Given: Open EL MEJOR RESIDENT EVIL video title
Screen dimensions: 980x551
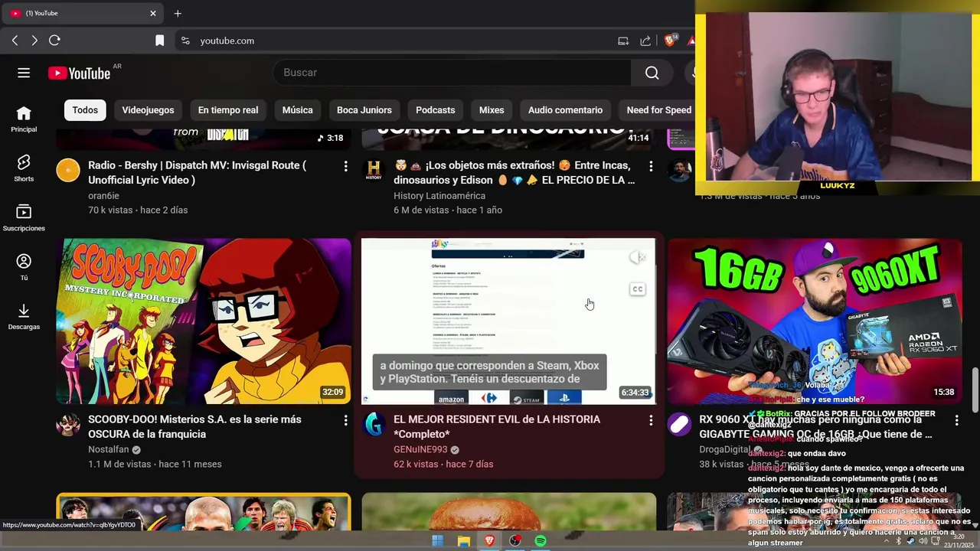Looking at the screenshot, I should click(x=497, y=427).
